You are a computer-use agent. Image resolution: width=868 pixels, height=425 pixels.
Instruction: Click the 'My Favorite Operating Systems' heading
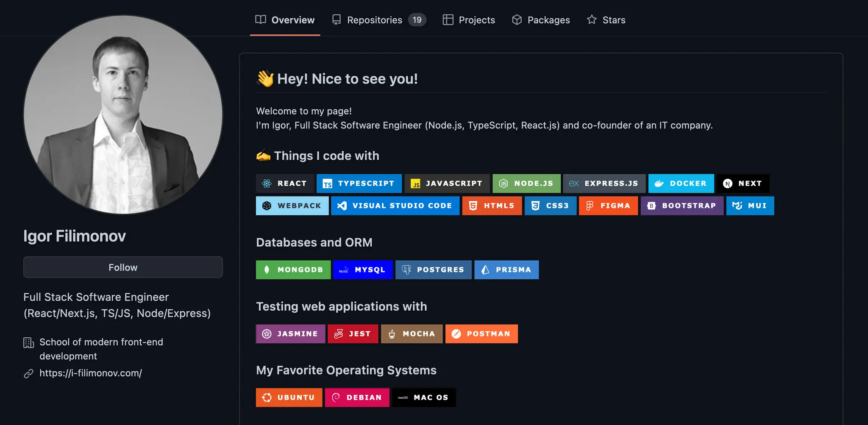346,370
